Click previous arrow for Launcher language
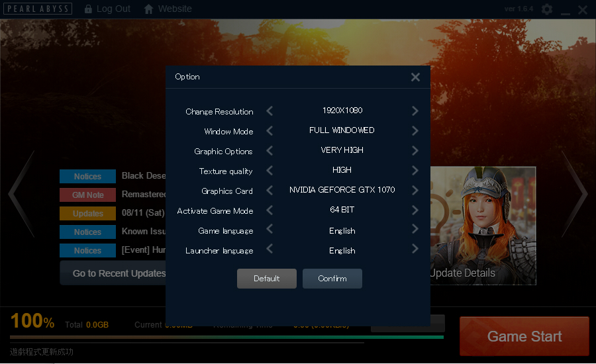The image size is (596, 364). [x=270, y=249]
